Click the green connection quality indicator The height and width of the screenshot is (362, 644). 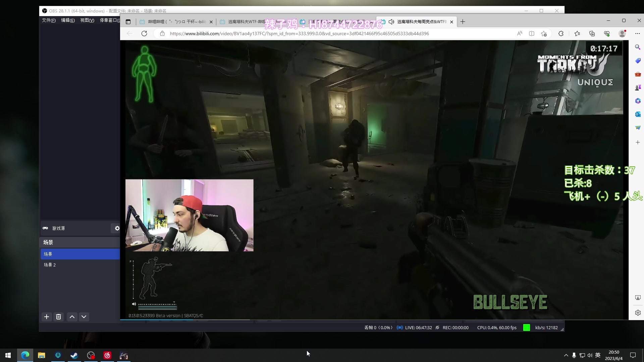[x=527, y=328]
